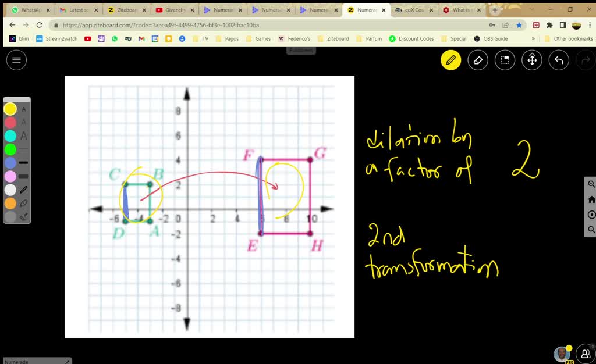Image resolution: width=596 pixels, height=364 pixels.
Task: Click the Redo arrow icon
Action: (x=586, y=60)
